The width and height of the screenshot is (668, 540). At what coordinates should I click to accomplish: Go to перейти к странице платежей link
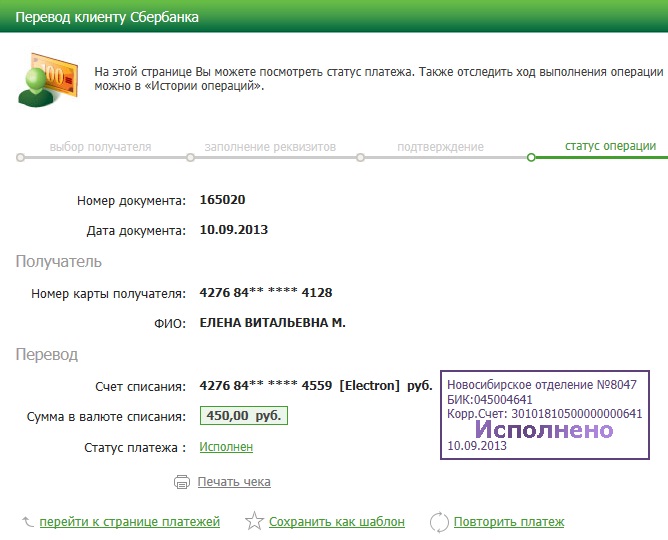coord(130,522)
